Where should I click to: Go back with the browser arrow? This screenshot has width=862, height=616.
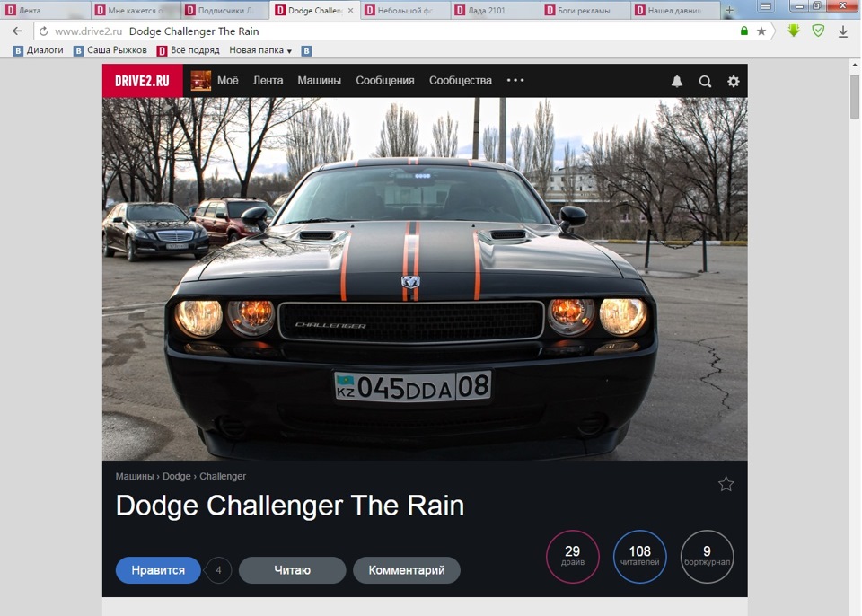(x=18, y=31)
